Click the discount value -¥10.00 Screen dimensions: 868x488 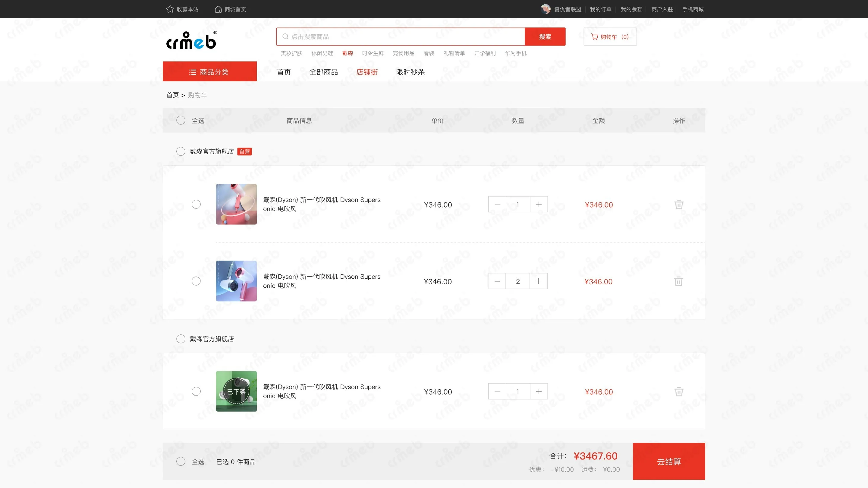(x=562, y=470)
